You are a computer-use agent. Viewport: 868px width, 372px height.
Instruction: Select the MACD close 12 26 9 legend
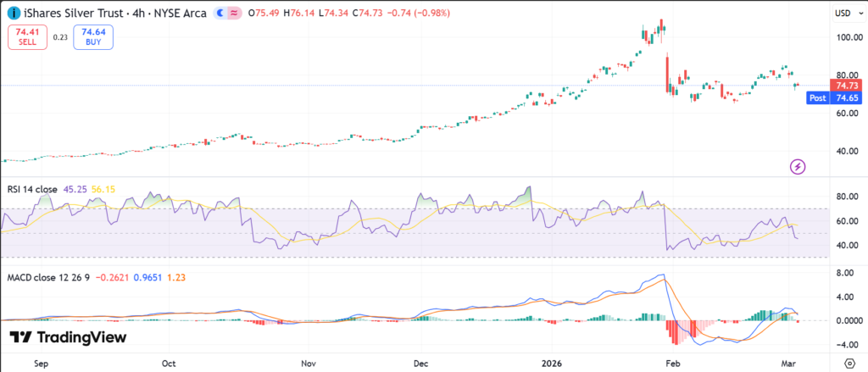[47, 275]
